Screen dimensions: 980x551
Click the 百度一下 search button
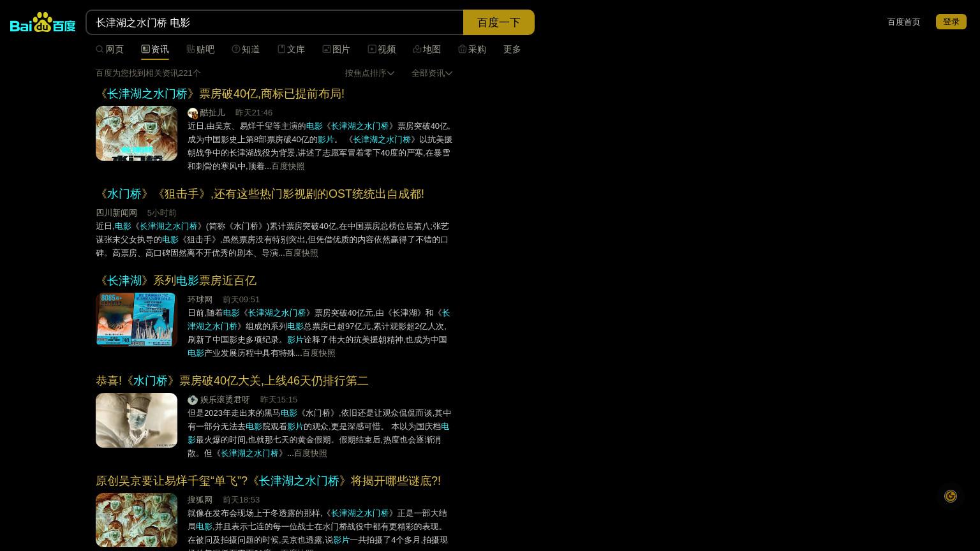tap(499, 22)
